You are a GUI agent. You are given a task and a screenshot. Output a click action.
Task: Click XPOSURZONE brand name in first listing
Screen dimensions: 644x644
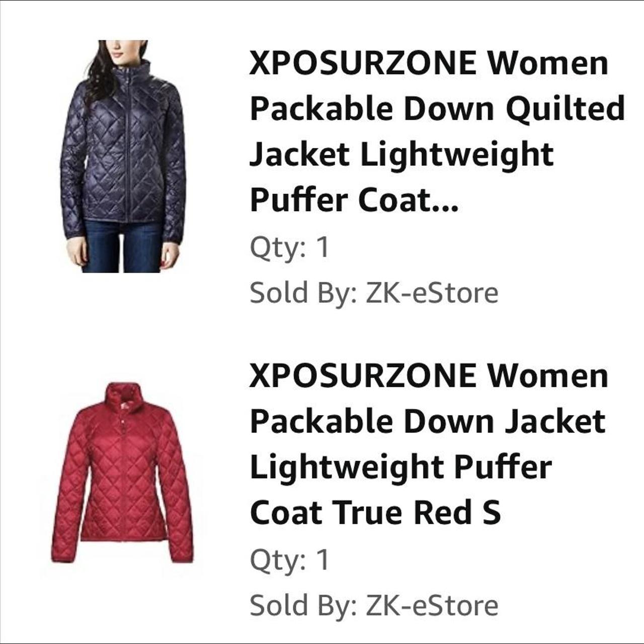pyautogui.click(x=363, y=63)
